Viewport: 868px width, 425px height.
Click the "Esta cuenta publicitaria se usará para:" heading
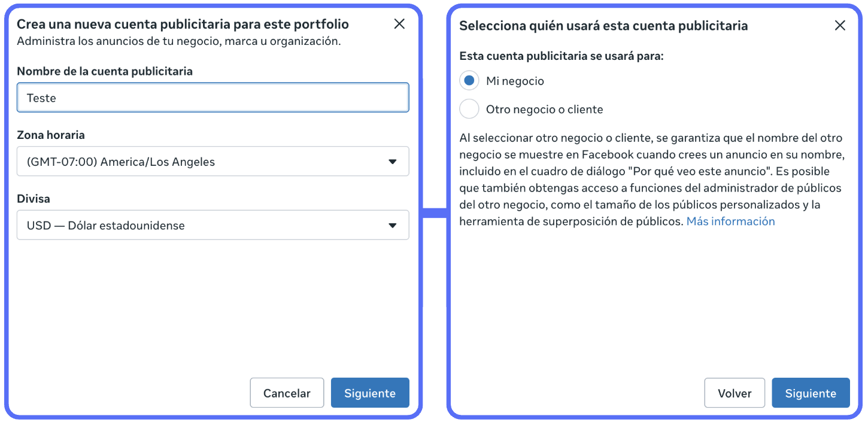[x=562, y=56]
